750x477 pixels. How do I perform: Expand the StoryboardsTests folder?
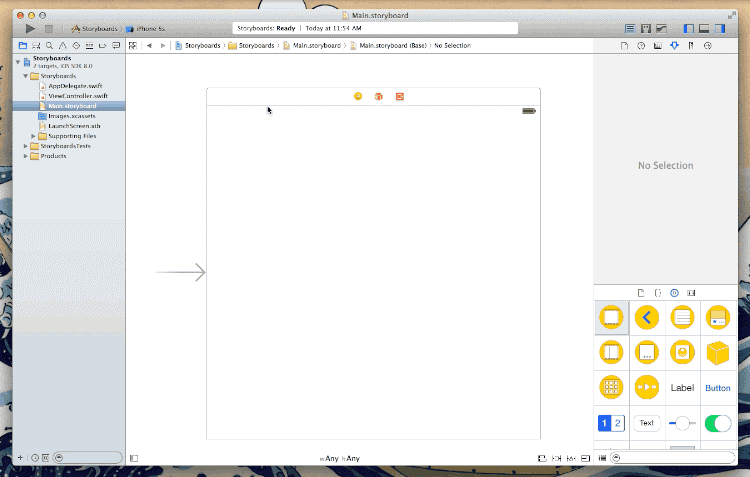26,146
